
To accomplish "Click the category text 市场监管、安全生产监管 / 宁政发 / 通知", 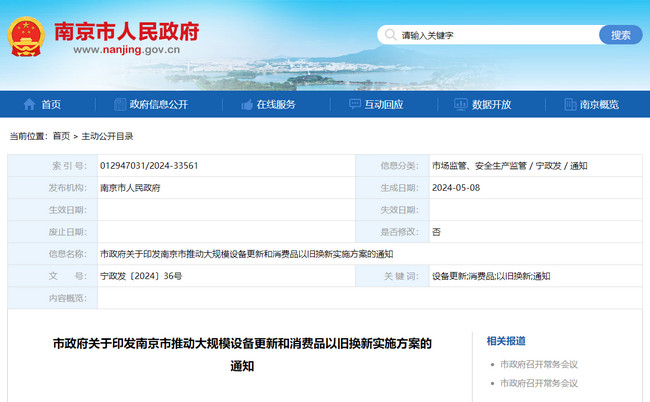I will tap(509, 166).
